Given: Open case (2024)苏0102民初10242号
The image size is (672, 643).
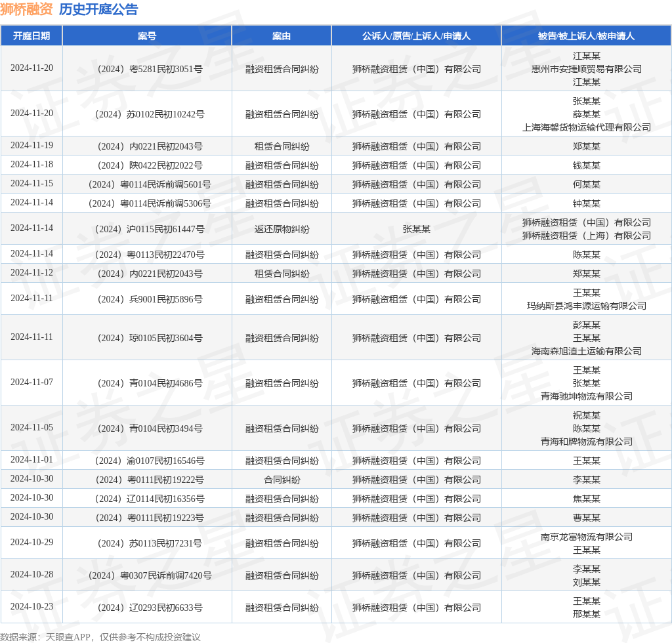Looking at the screenshot, I should coord(147,114).
